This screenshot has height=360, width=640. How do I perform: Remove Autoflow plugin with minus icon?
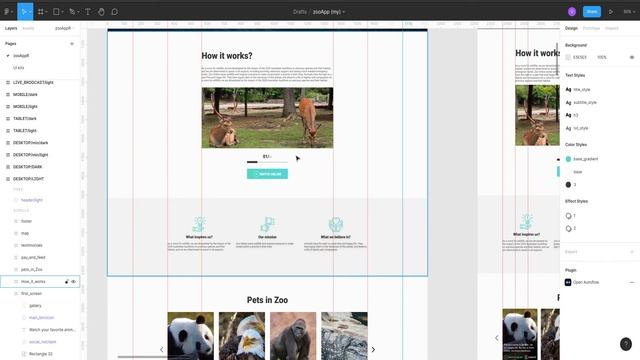tap(632, 282)
